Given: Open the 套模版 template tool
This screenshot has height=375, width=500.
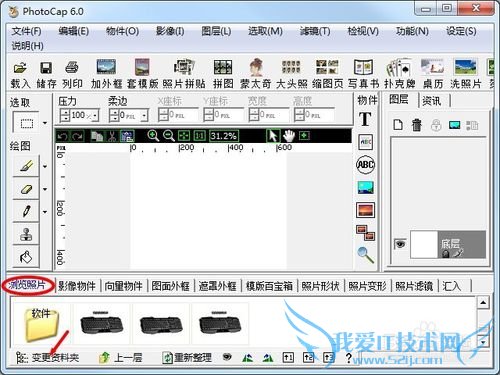Looking at the screenshot, I should [x=142, y=74].
